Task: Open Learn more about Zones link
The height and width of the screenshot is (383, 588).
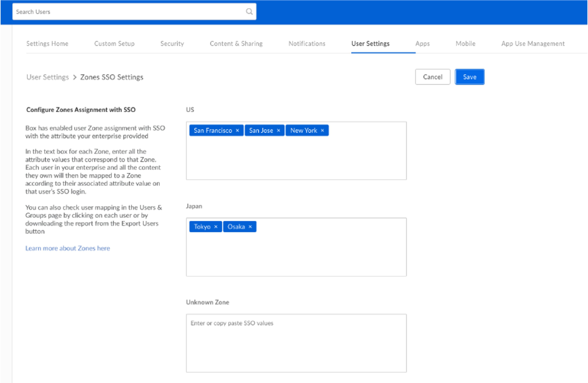Action: pyautogui.click(x=68, y=248)
